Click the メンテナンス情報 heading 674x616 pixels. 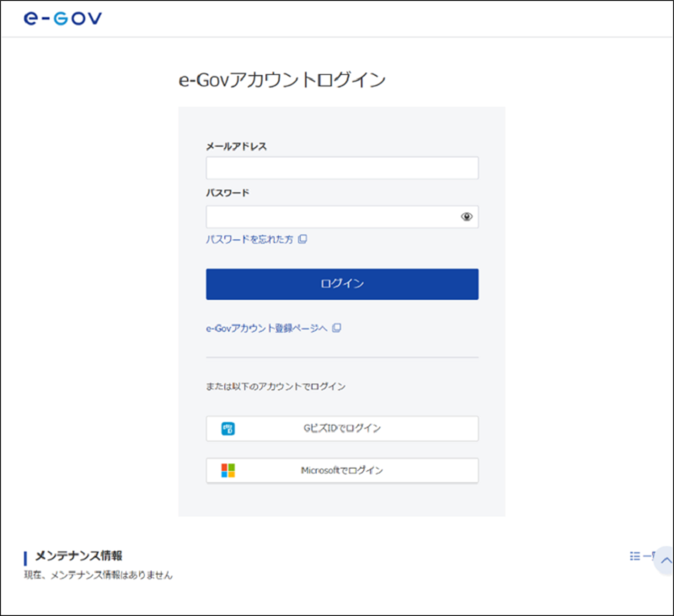point(78,556)
